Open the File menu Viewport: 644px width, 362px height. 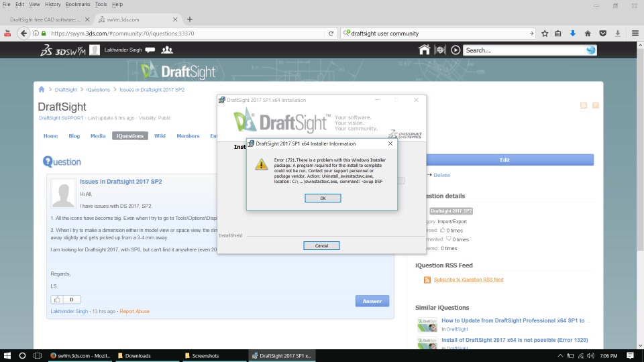[6, 4]
